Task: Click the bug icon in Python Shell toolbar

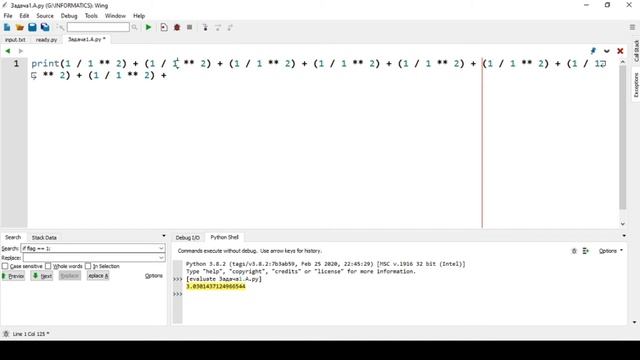Action: (x=574, y=251)
